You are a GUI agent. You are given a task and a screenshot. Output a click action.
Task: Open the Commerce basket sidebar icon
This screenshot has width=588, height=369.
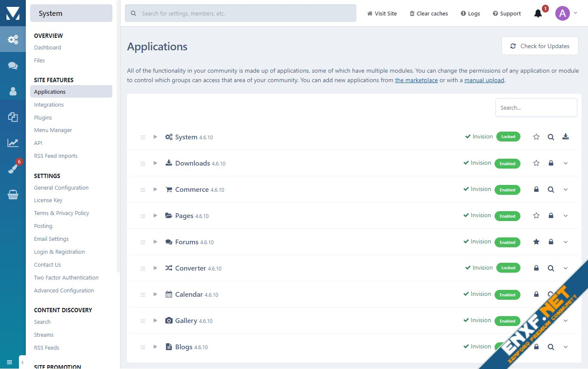13,195
